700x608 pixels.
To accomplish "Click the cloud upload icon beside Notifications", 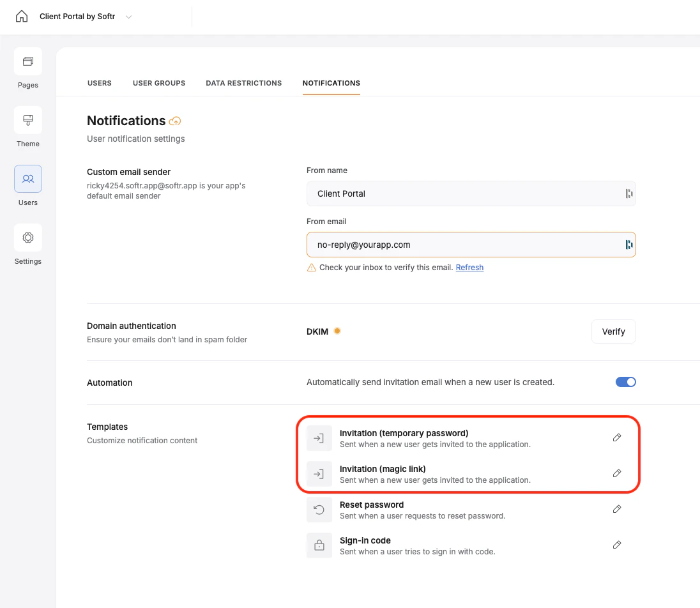I will pos(175,121).
